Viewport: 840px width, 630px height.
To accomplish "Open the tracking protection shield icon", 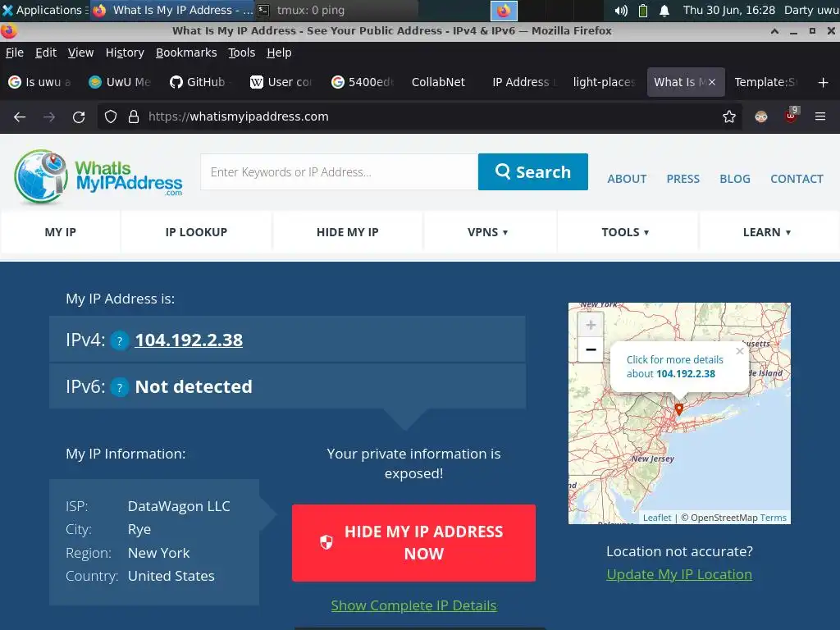I will pos(111,116).
